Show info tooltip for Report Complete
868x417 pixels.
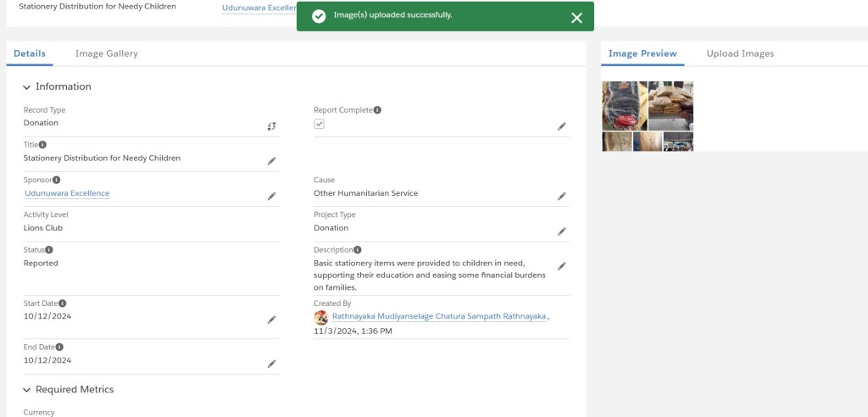pyautogui.click(x=377, y=110)
